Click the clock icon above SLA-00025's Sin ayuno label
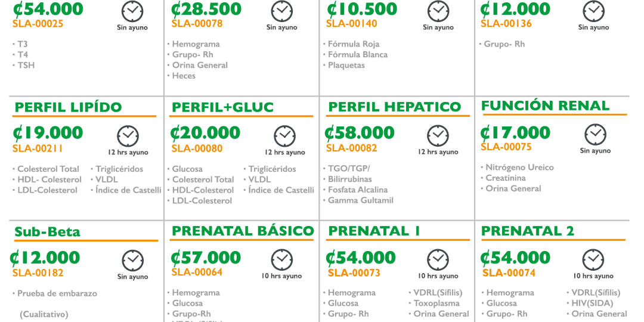 (x=132, y=11)
